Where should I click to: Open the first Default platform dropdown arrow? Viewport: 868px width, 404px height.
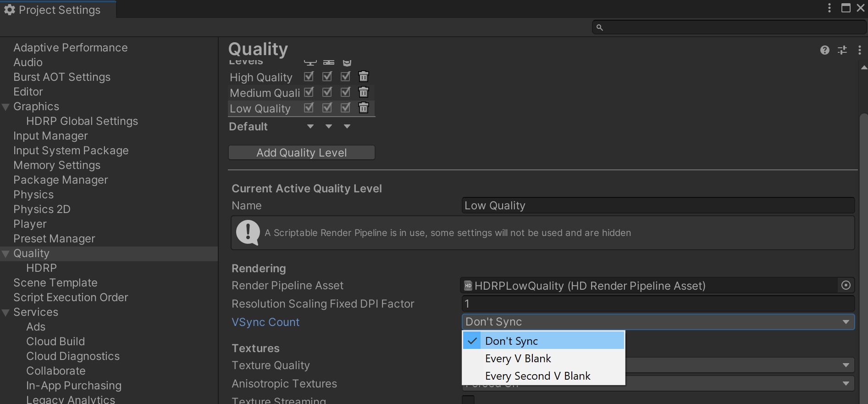coord(310,127)
